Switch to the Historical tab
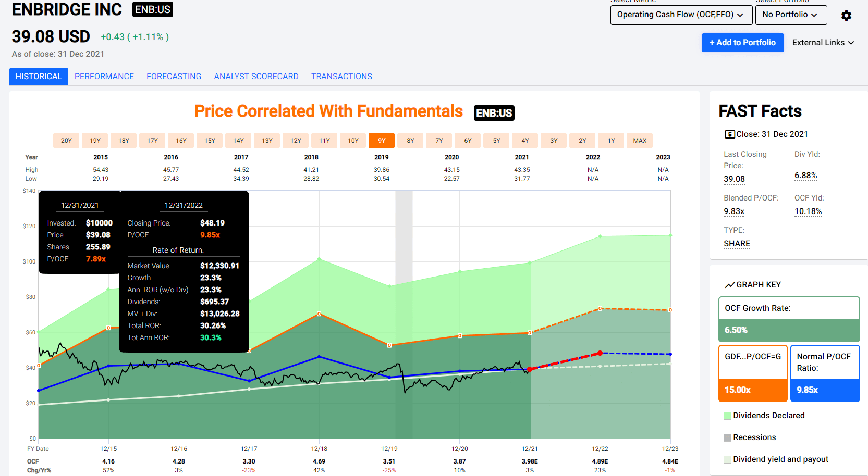 pos(39,77)
